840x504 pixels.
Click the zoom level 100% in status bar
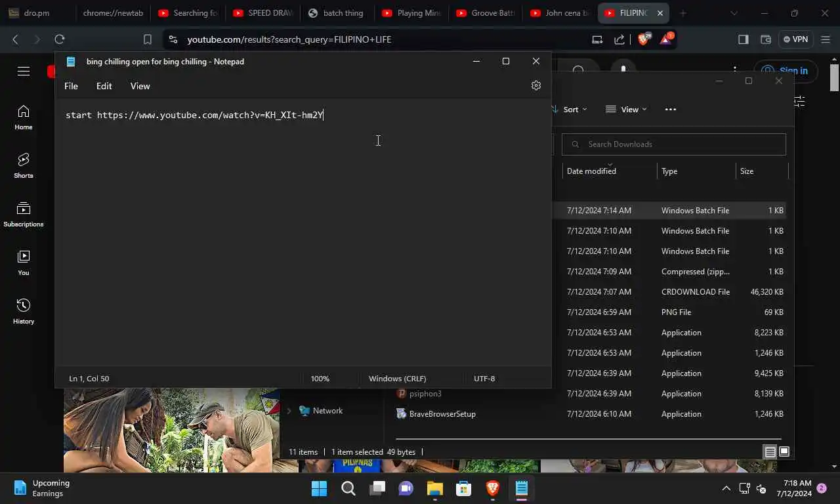(x=320, y=379)
